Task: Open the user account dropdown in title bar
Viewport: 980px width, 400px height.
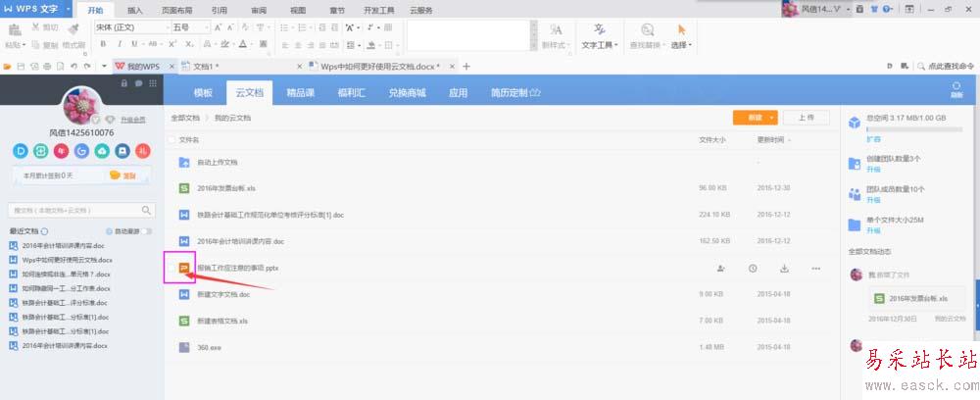Action: pos(848,10)
